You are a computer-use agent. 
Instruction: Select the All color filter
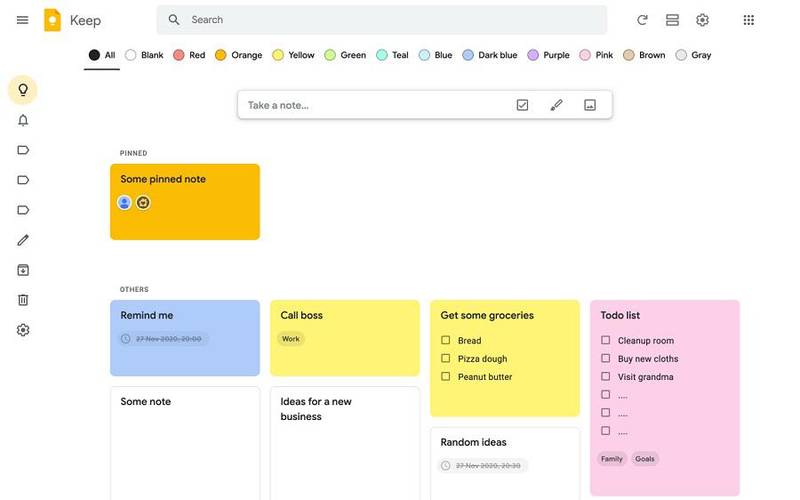[102, 55]
